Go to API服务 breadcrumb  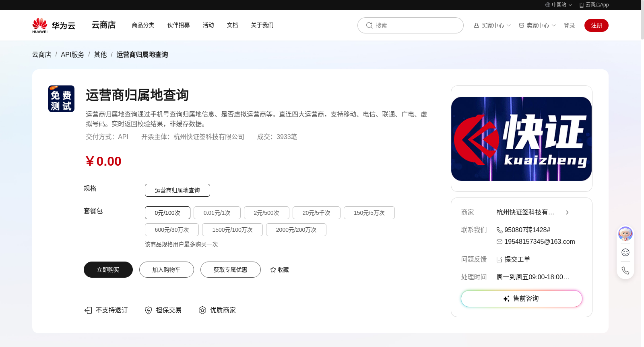click(x=73, y=54)
